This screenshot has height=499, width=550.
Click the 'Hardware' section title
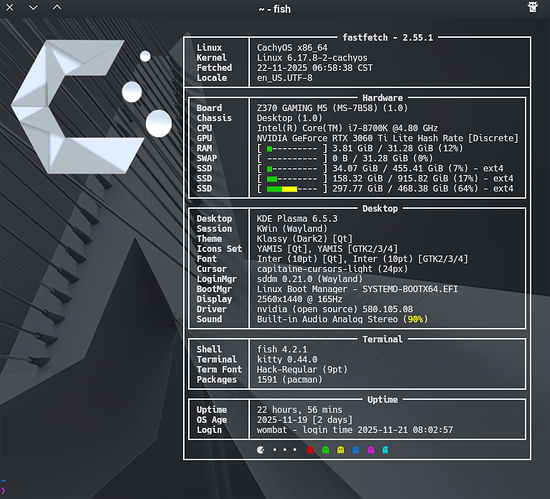[382, 98]
